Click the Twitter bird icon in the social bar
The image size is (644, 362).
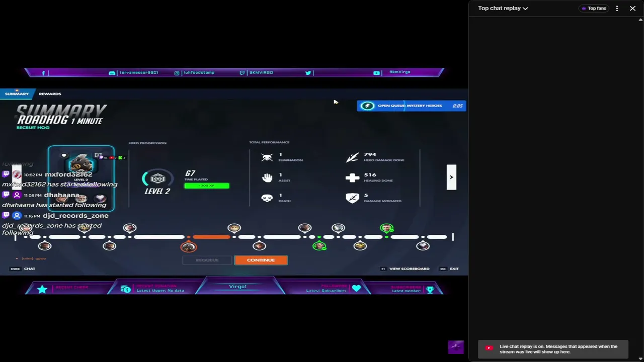pyautogui.click(x=308, y=73)
